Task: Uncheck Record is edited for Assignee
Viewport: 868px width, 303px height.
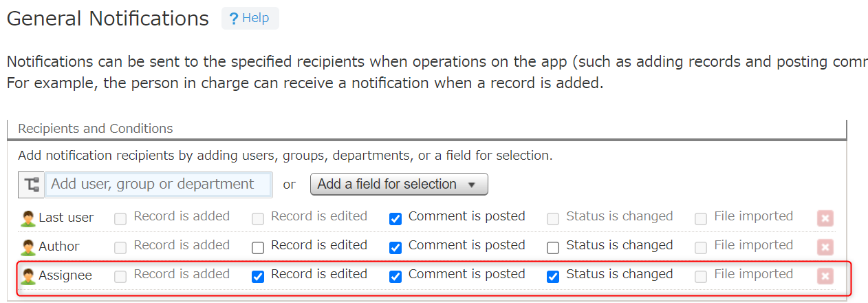Action: [258, 277]
